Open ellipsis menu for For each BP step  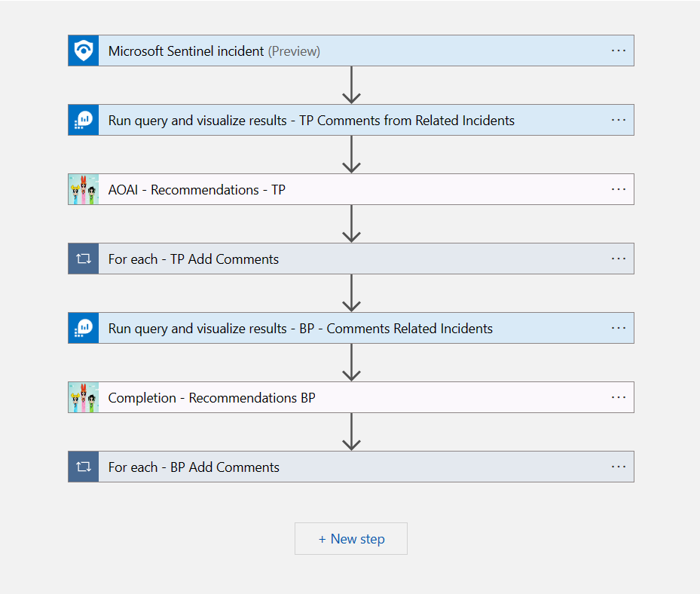[619, 467]
